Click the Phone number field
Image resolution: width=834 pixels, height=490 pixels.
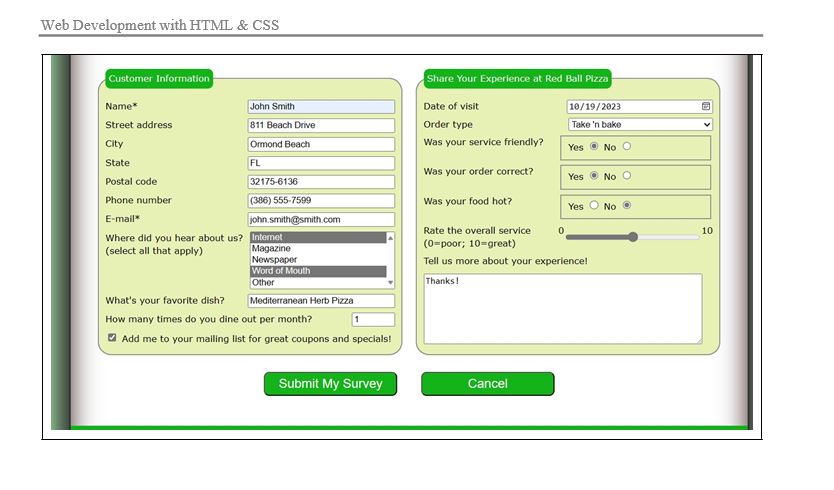321,200
